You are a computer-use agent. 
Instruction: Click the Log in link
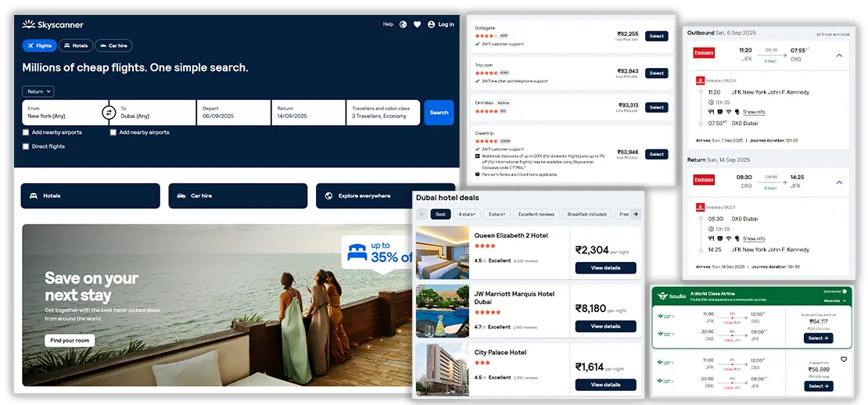tap(447, 24)
